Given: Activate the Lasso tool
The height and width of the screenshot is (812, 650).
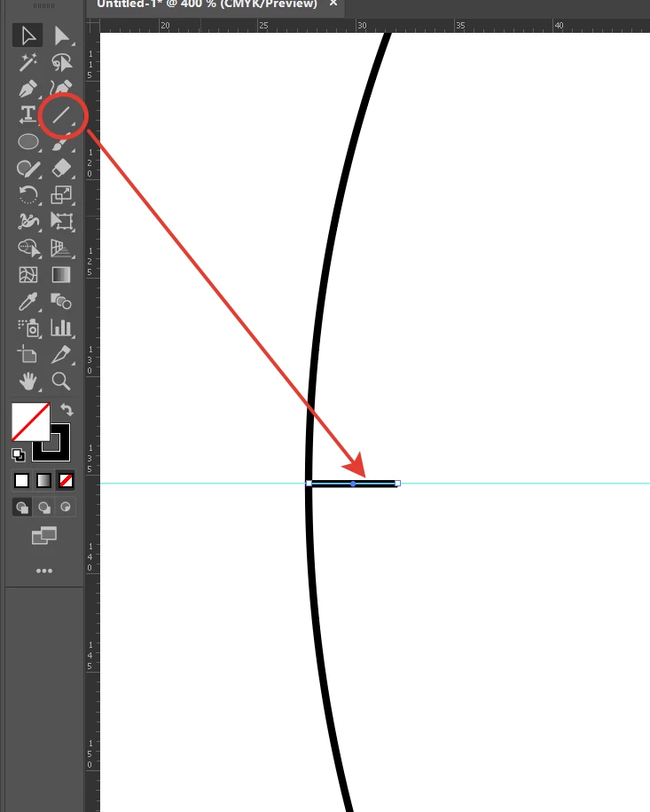Looking at the screenshot, I should coord(61,62).
